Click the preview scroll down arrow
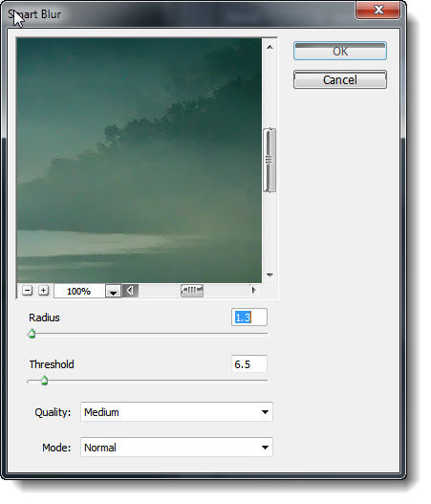Screen dimensions: 431x504 (269, 275)
